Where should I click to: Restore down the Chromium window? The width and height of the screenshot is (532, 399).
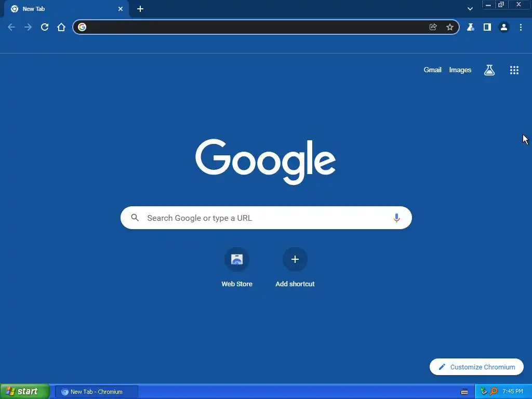(x=501, y=5)
